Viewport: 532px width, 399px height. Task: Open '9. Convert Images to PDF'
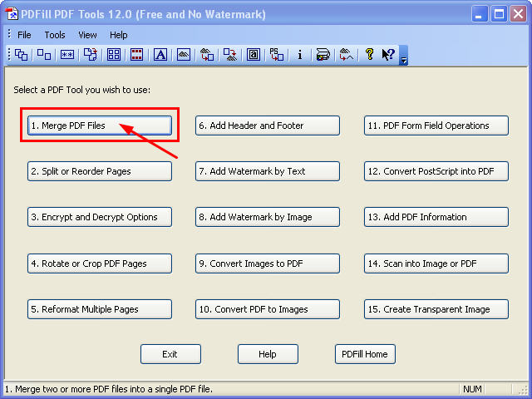pos(268,264)
